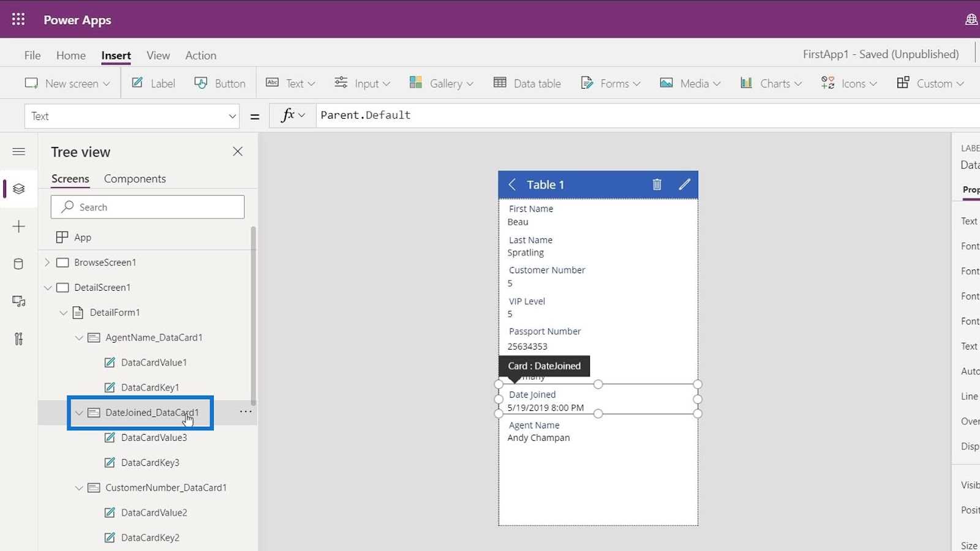Open the Input controls dropdown

coord(362,83)
